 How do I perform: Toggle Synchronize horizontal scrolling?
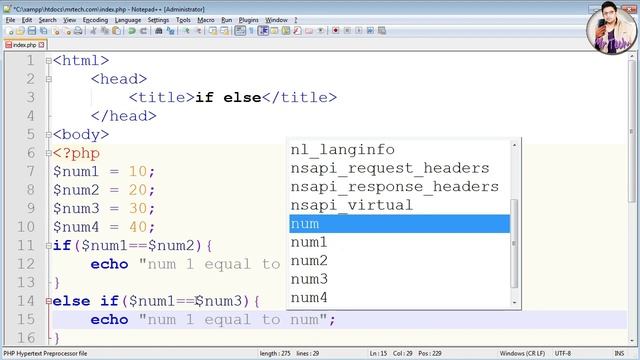pos(224,31)
